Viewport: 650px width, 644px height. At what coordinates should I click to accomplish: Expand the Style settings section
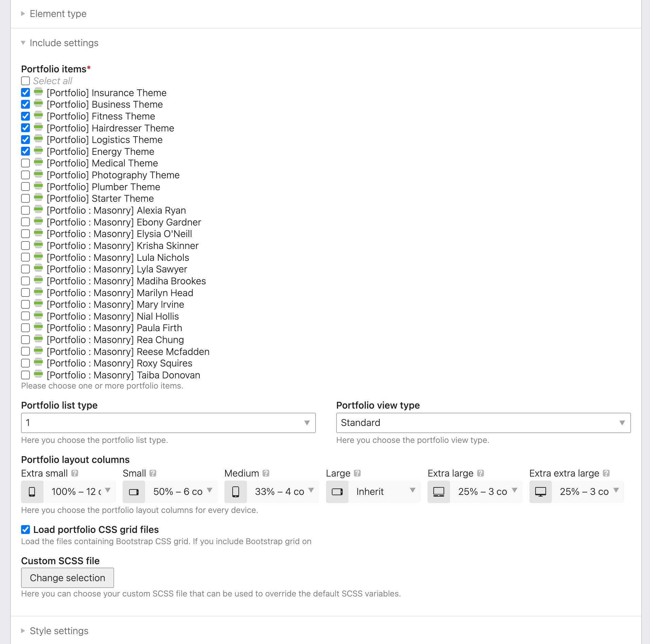tap(59, 631)
